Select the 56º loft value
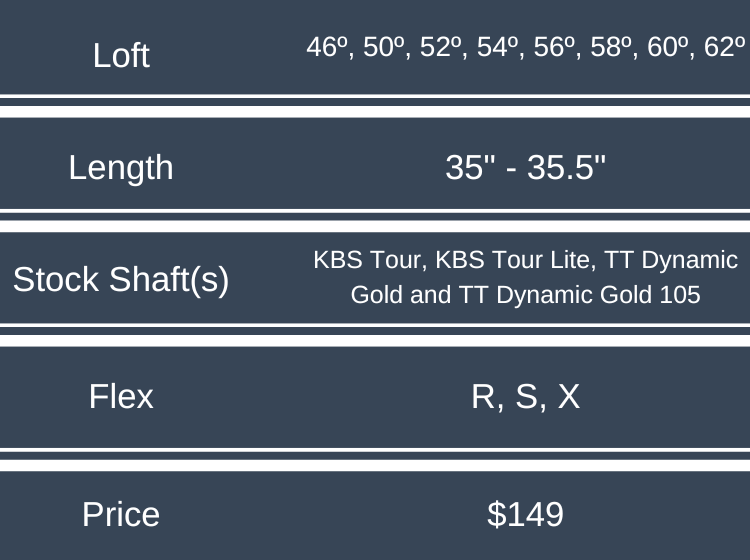 pyautogui.click(x=555, y=47)
